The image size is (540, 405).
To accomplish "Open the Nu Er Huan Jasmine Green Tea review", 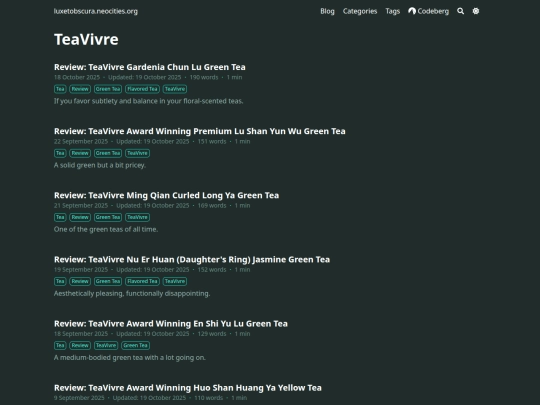I will 192,259.
